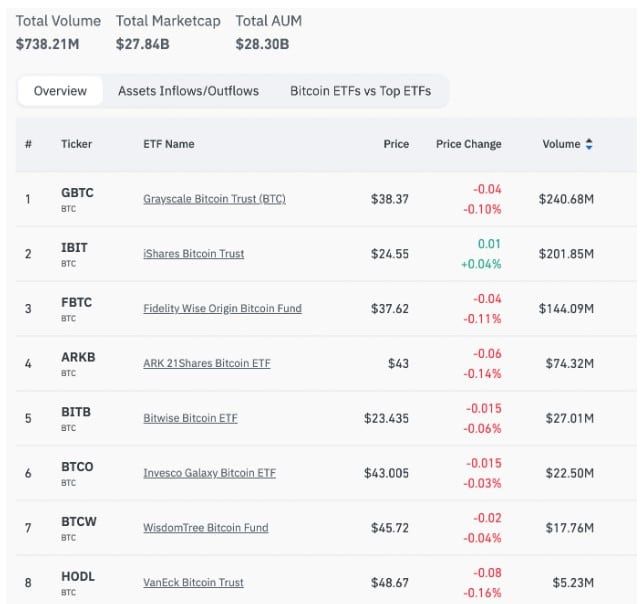Click the ETF Name column header

click(169, 144)
